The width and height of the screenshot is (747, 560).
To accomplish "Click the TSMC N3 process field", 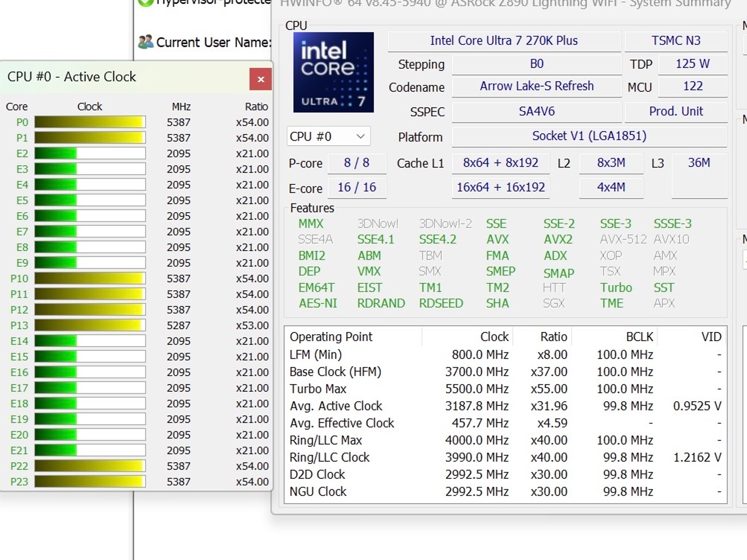I will coord(676,41).
